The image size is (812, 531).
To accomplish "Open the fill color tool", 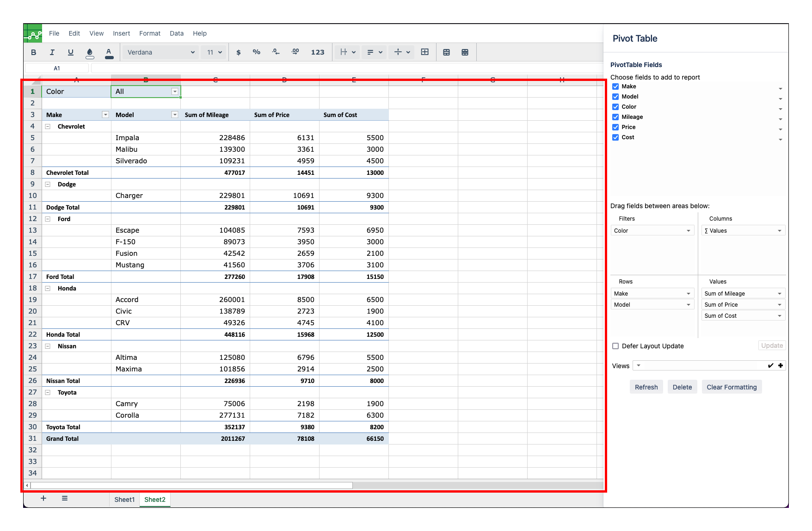I will (89, 52).
